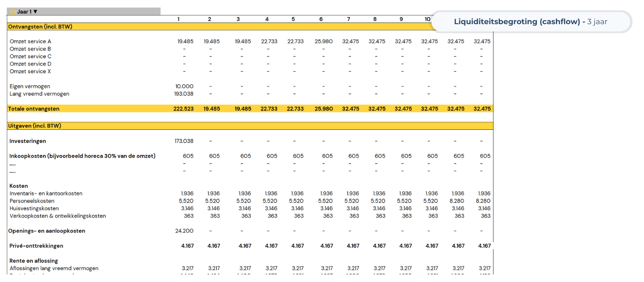Select the Omzet service X label
This screenshot has width=644, height=282.
[30, 71]
